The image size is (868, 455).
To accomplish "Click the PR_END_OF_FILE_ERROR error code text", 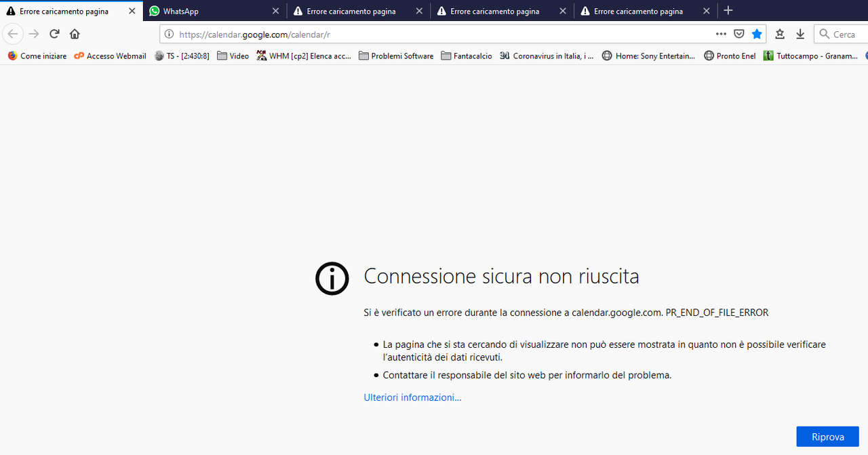I will 717,313.
